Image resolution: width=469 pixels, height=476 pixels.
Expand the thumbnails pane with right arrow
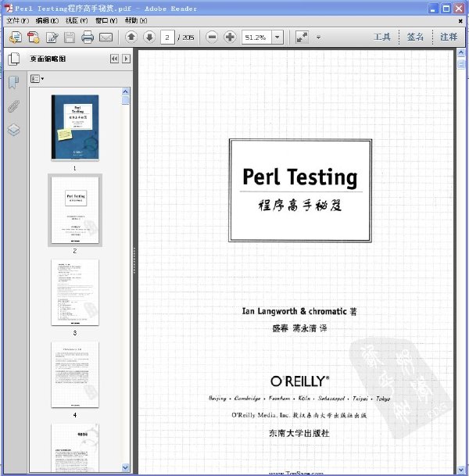[x=126, y=59]
